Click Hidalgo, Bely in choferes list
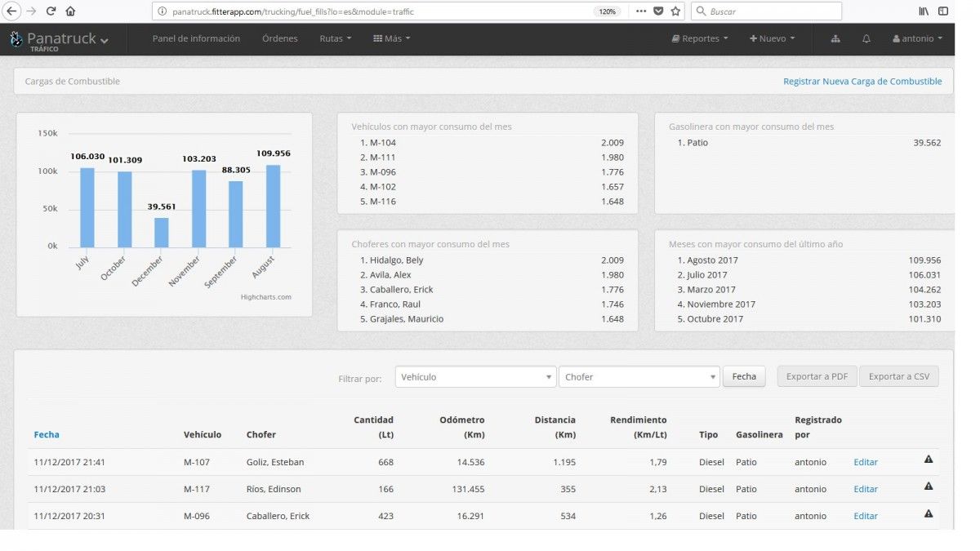Image resolution: width=980 pixels, height=551 pixels. (x=396, y=260)
